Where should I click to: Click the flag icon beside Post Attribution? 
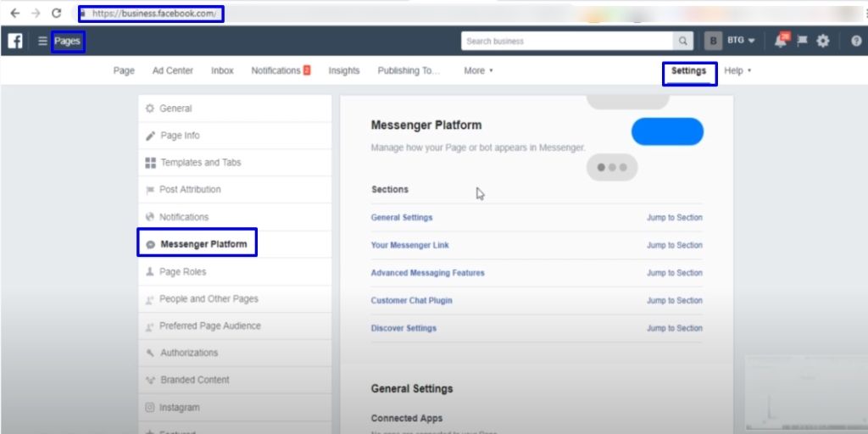[149, 190]
